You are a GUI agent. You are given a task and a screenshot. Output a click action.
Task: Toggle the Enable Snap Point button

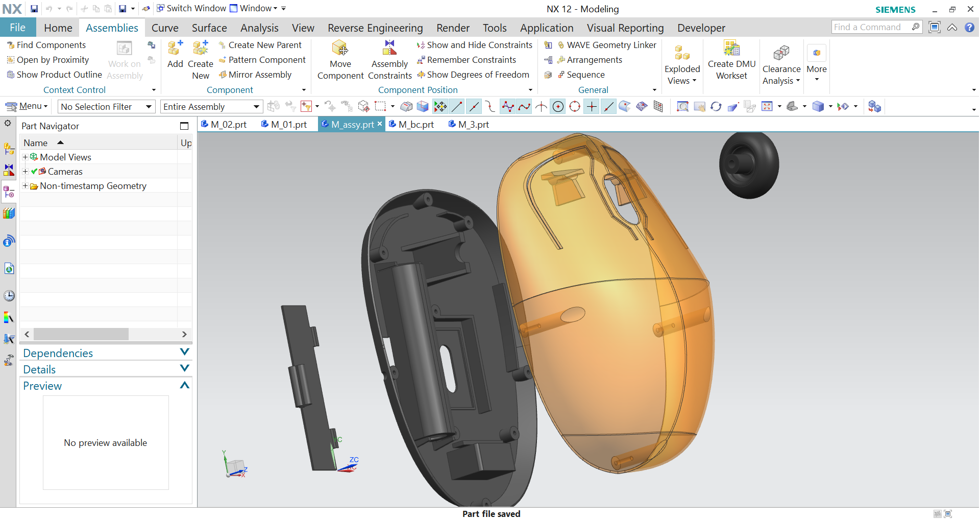440,106
